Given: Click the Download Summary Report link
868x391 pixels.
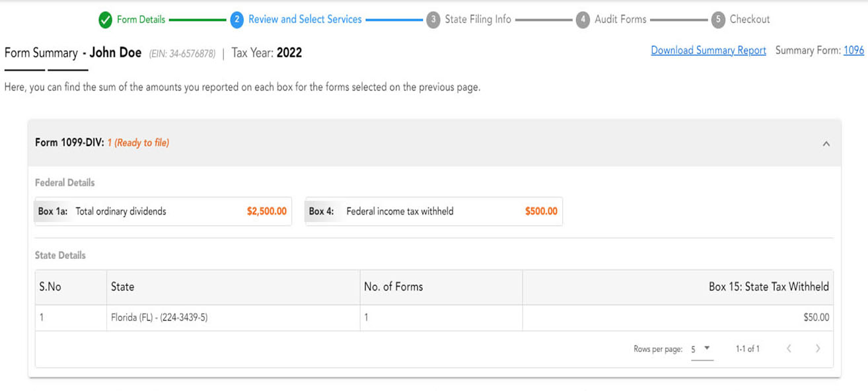Looking at the screenshot, I should point(708,50).
